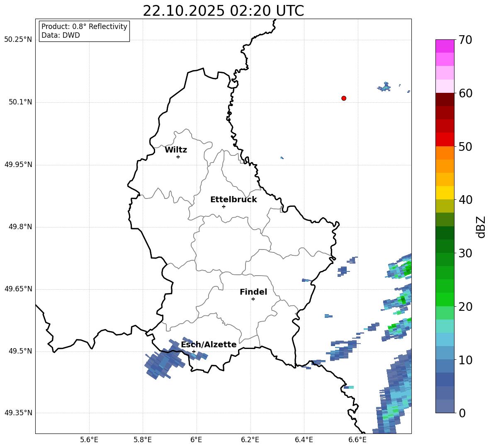
Task: Click the 5.8°E longitude label
Action: [x=143, y=440]
